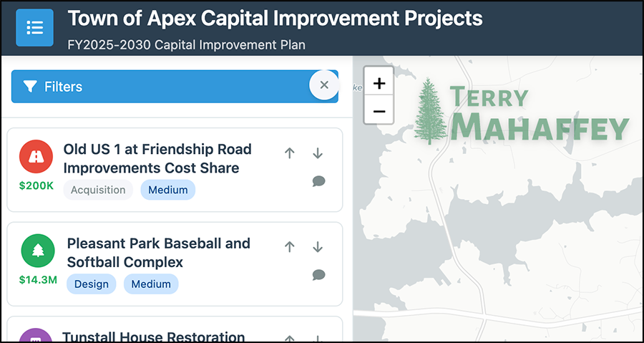Image resolution: width=644 pixels, height=343 pixels.
Task: Click the red road icon for Old US 1
Action: [36, 157]
